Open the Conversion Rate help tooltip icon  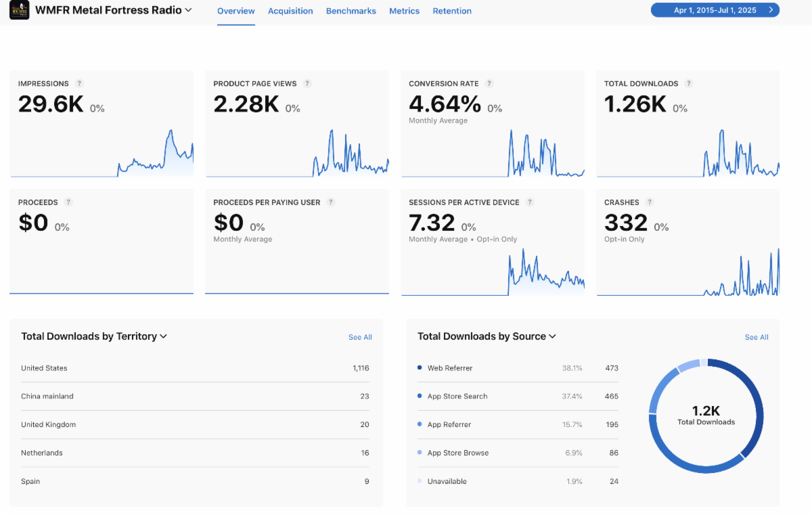tap(489, 84)
